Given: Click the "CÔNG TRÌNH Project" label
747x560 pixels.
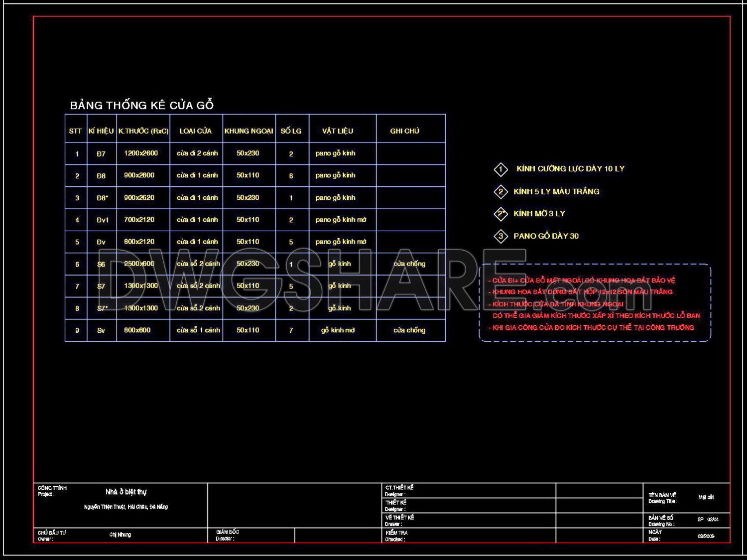Looking at the screenshot, I should [52, 491].
